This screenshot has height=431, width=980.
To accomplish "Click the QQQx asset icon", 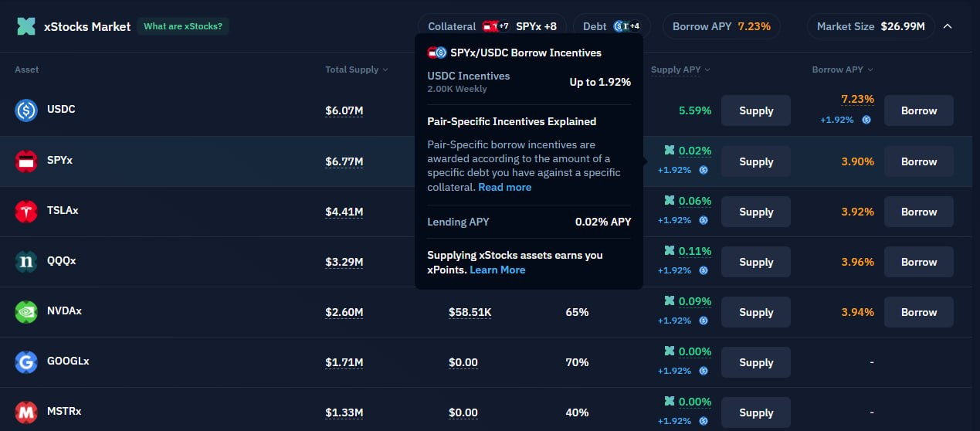I will pos(26,262).
